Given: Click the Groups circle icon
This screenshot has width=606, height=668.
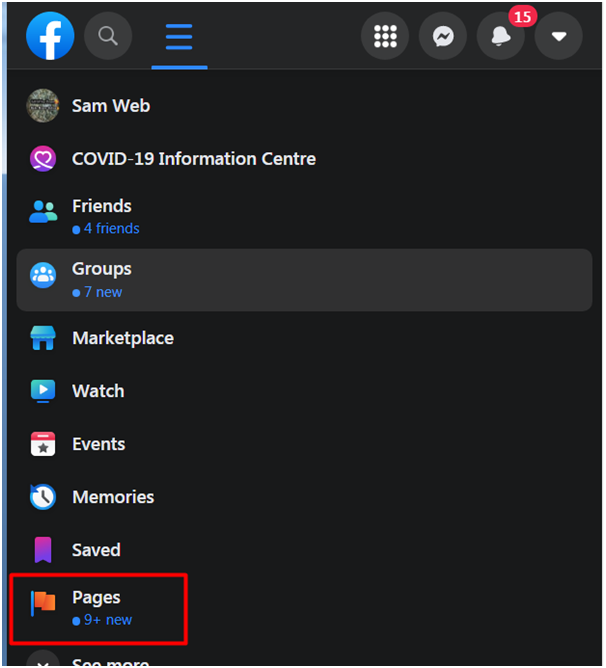Looking at the screenshot, I should pos(43,275).
